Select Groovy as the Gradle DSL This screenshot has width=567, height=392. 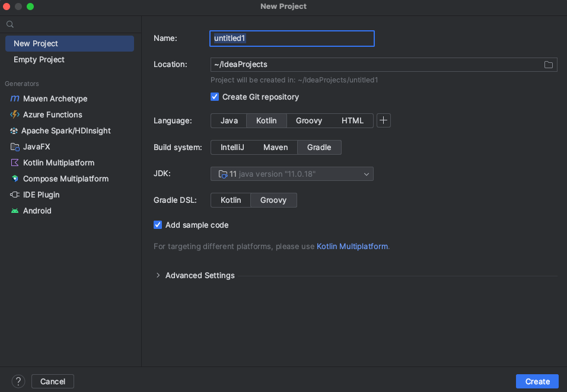(273, 200)
